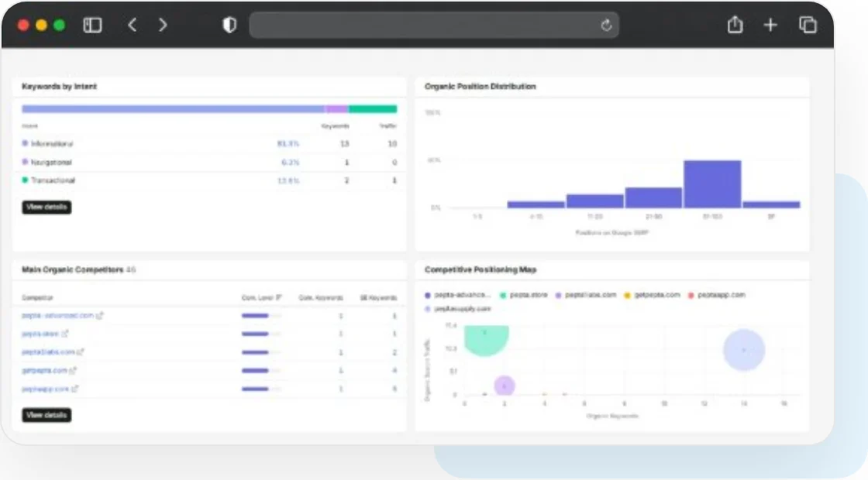
Task: Select the large light-blue bubble in positioning map
Action: (x=744, y=349)
